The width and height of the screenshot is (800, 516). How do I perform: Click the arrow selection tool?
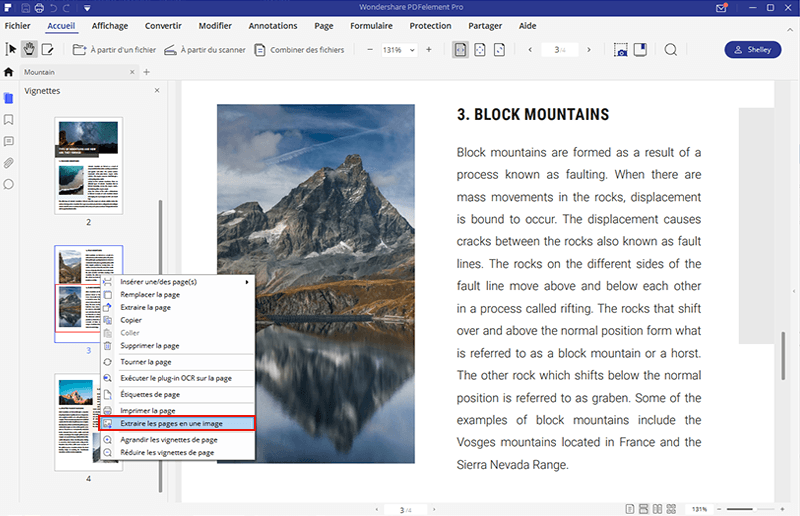point(12,49)
